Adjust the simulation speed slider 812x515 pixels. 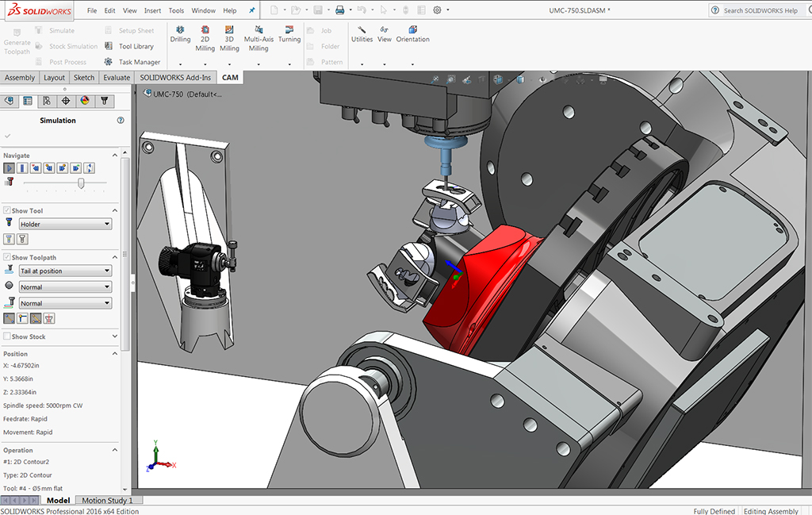82,183
